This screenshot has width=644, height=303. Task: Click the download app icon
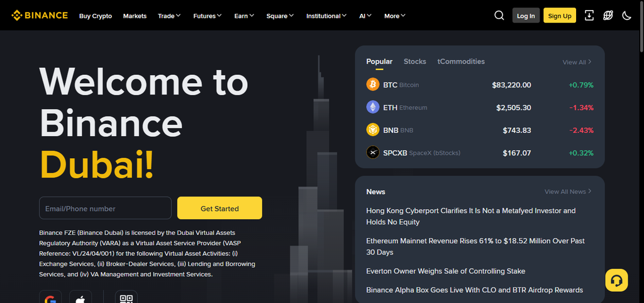pyautogui.click(x=589, y=16)
